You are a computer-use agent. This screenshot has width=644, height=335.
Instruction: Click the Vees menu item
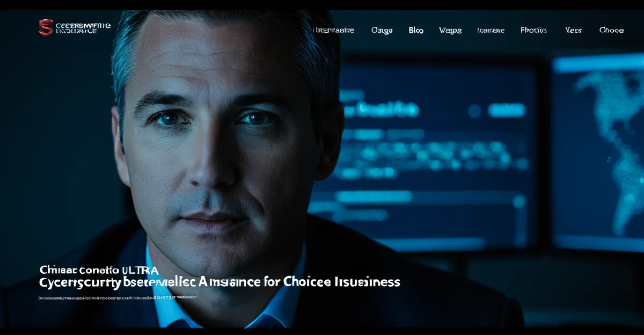[x=573, y=30]
